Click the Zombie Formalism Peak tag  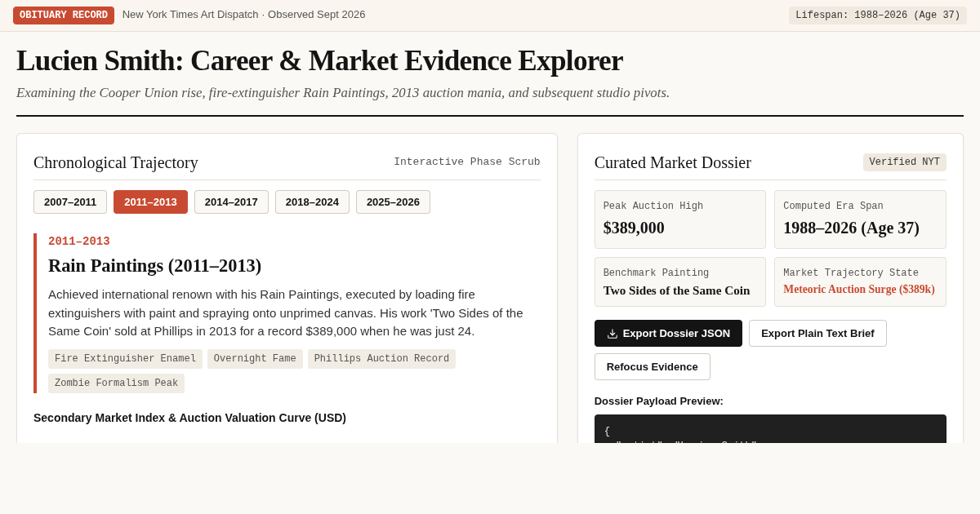click(x=116, y=383)
